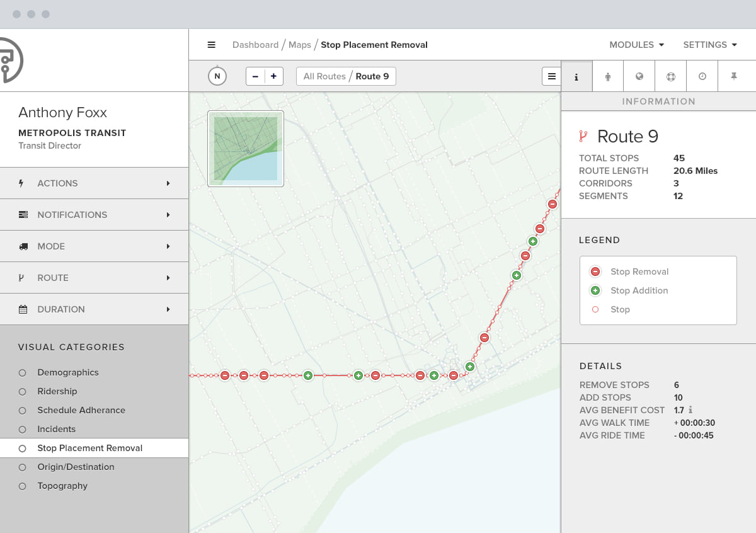Click the avg walk time + 00:00:30
The width and height of the screenshot is (756, 533).
pos(694,423)
